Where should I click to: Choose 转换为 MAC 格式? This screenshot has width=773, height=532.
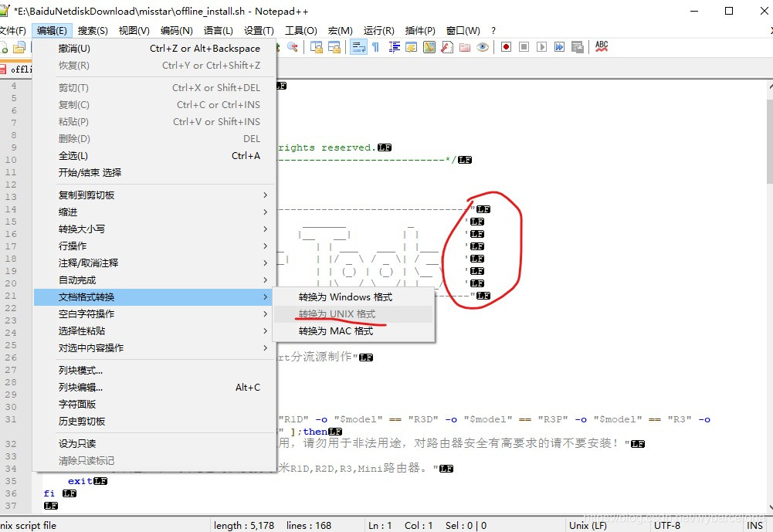pos(353,331)
